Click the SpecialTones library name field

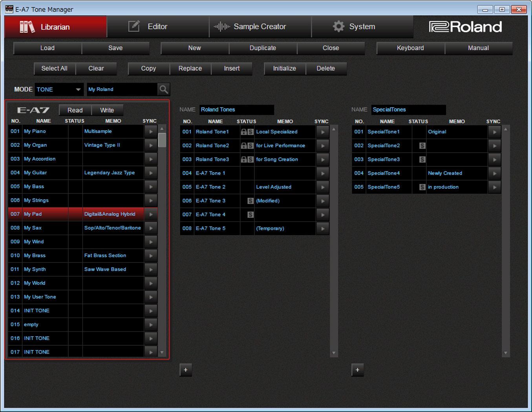pyautogui.click(x=409, y=109)
